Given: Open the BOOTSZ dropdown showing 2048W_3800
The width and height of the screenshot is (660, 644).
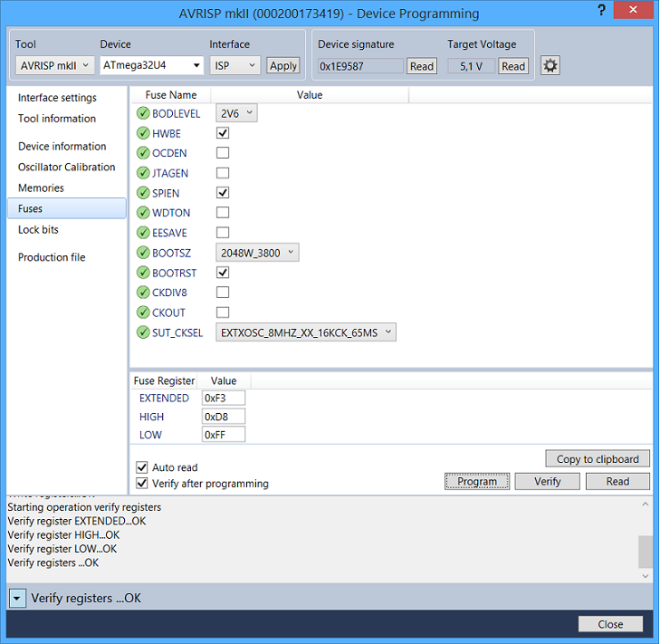Looking at the screenshot, I should point(257,253).
